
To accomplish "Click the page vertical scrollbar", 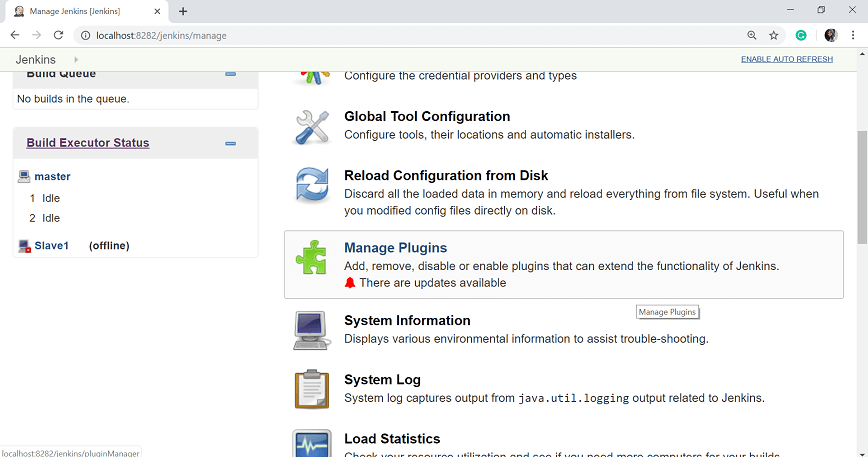I will pos(861,180).
